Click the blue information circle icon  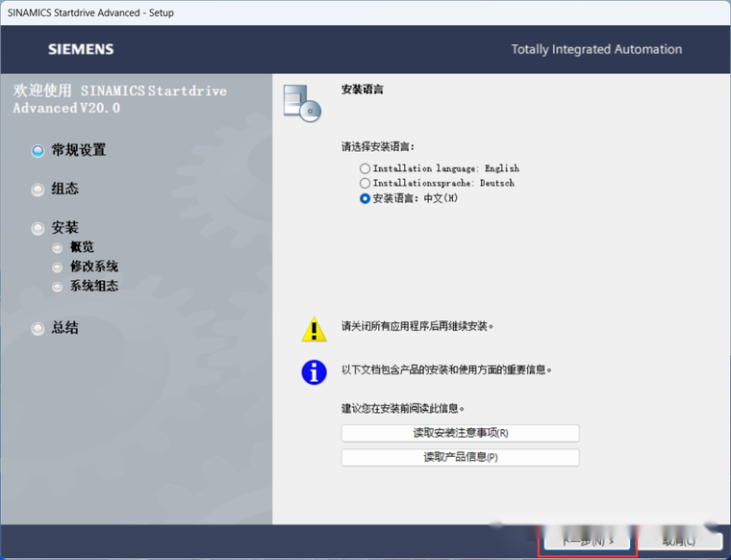[315, 371]
